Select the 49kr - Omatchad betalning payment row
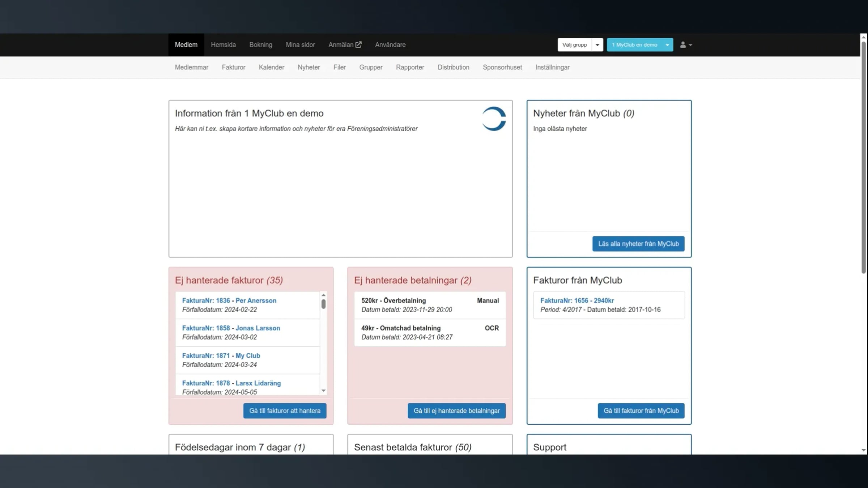The width and height of the screenshot is (868, 488). click(x=430, y=333)
